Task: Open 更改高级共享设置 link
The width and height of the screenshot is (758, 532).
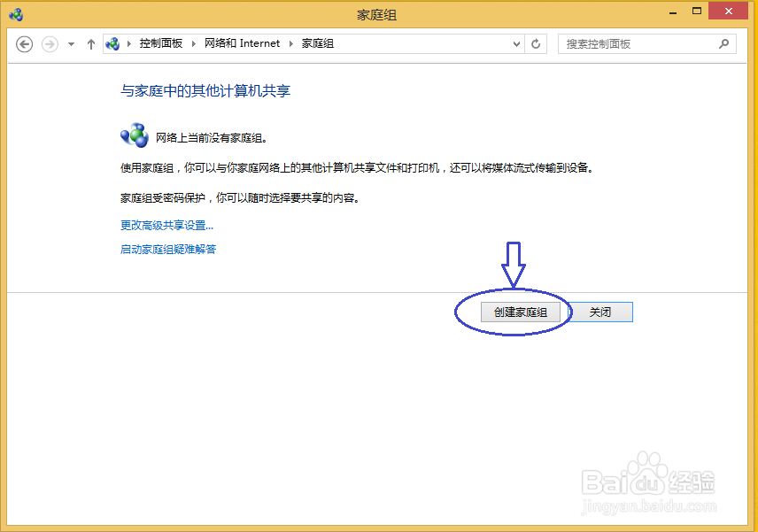Action: click(x=166, y=225)
